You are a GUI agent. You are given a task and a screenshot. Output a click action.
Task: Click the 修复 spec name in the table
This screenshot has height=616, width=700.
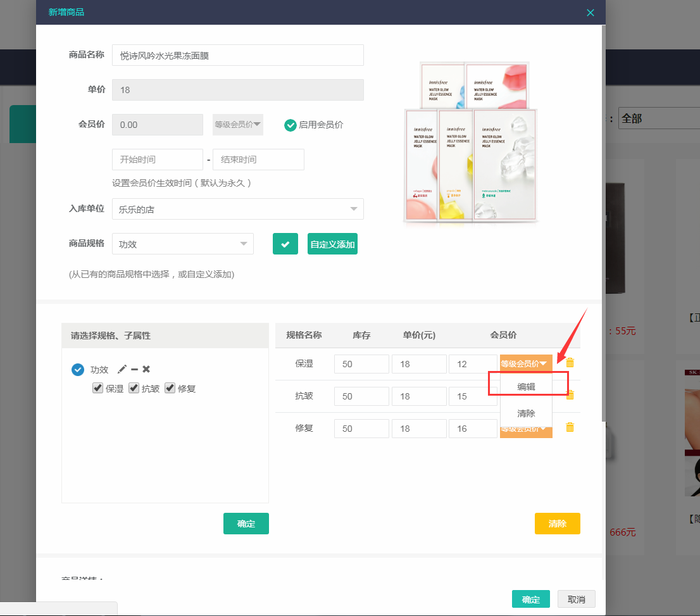pyautogui.click(x=304, y=428)
